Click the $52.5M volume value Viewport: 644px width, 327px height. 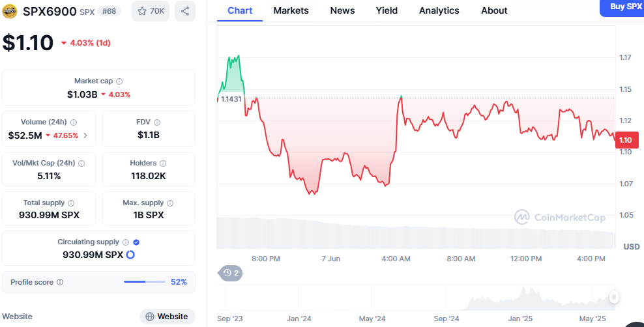click(x=25, y=135)
